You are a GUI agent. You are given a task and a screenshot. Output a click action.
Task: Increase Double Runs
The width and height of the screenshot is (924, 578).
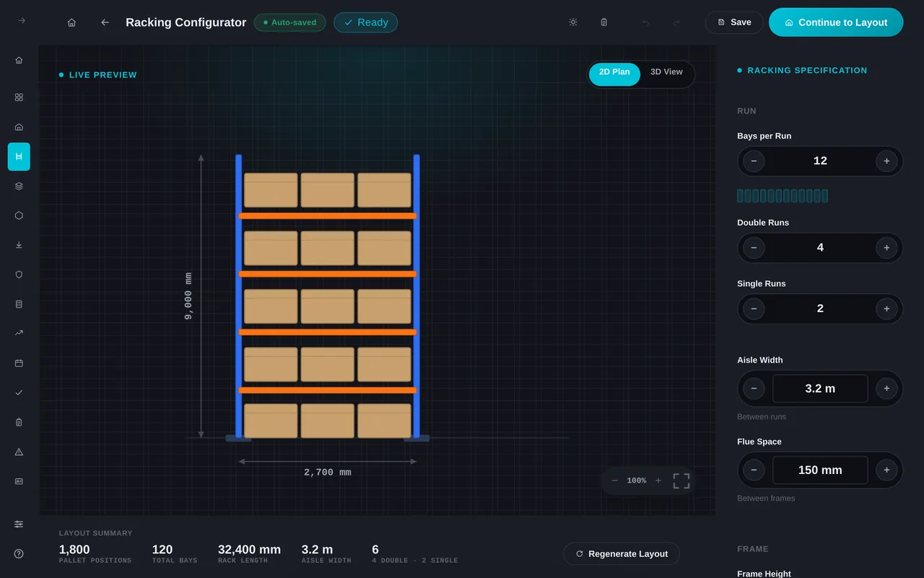(x=886, y=248)
